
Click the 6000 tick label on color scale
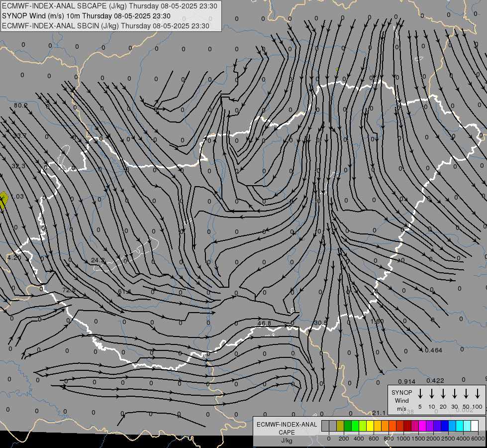tap(478, 439)
